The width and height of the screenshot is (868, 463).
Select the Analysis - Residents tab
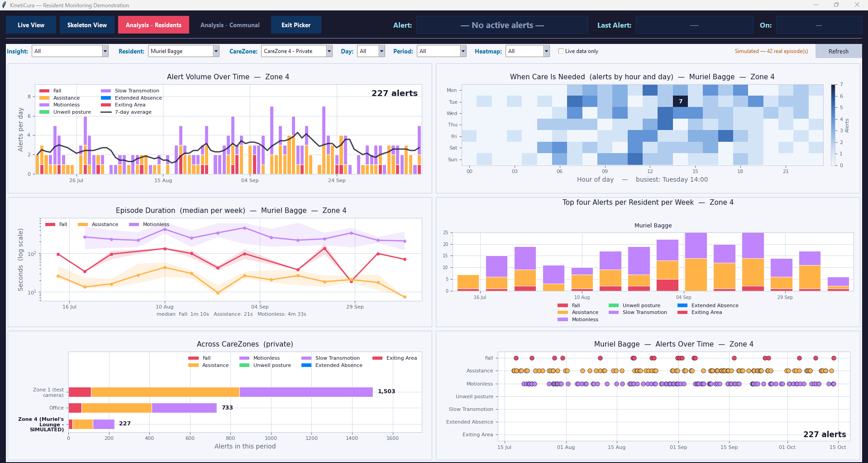[153, 25]
